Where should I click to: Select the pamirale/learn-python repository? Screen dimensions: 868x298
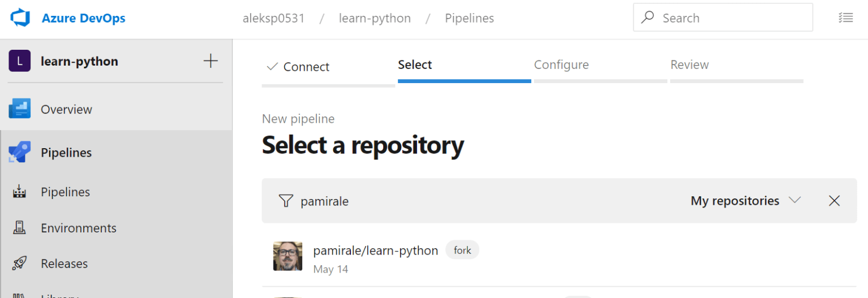(375, 251)
